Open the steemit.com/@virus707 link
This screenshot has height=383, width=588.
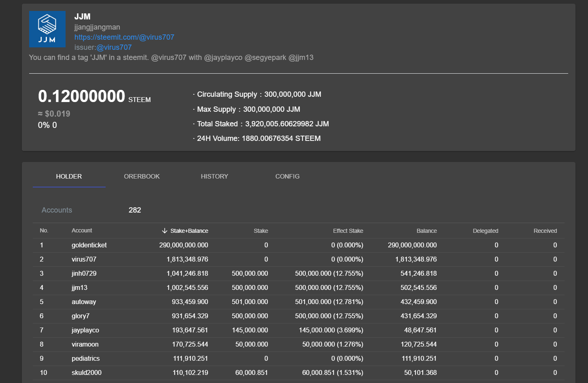coord(124,37)
